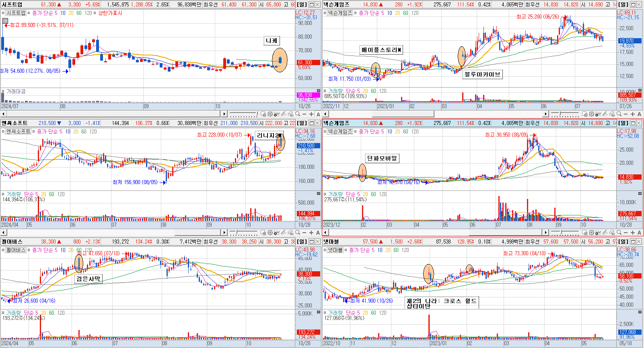The image size is (644, 348).
Task: Click plus icon in 블루아카이브 넥슨게임즈 chart toolbar
Action: pyautogui.click(x=633, y=114)
